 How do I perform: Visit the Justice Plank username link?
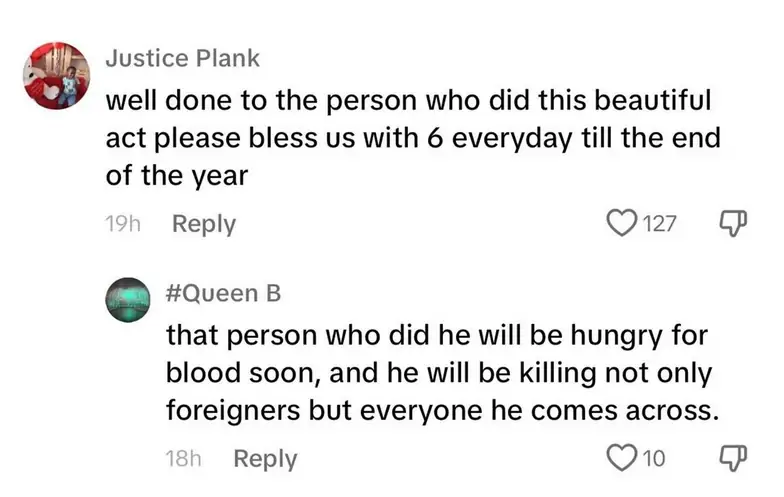coord(183,59)
